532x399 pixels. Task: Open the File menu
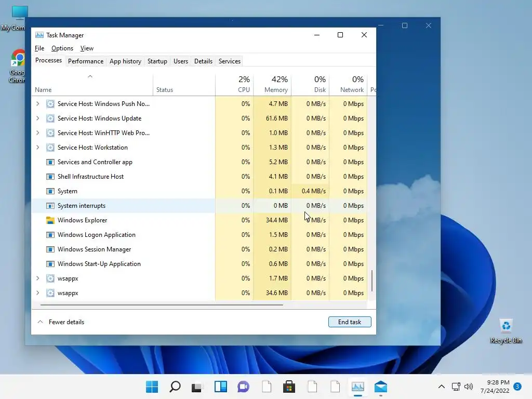click(x=39, y=48)
